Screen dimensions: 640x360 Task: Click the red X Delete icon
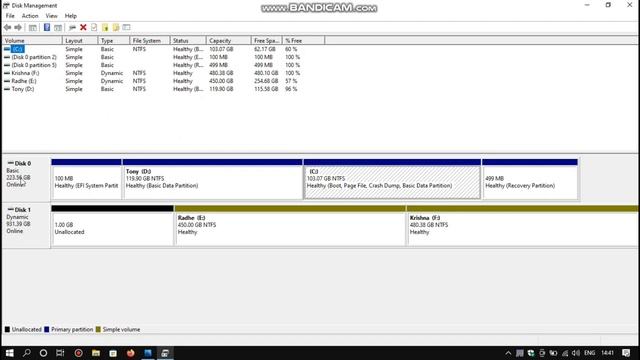pyautogui.click(x=83, y=27)
